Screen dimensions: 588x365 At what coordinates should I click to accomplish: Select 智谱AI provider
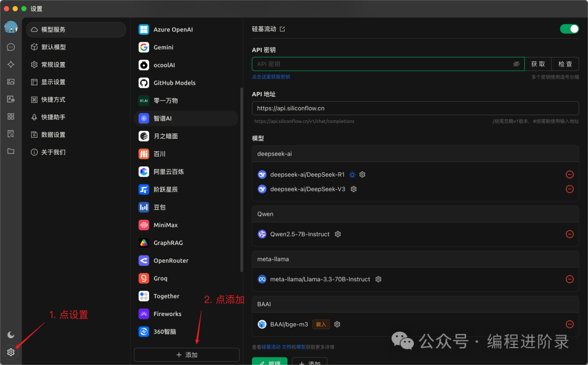click(x=186, y=119)
